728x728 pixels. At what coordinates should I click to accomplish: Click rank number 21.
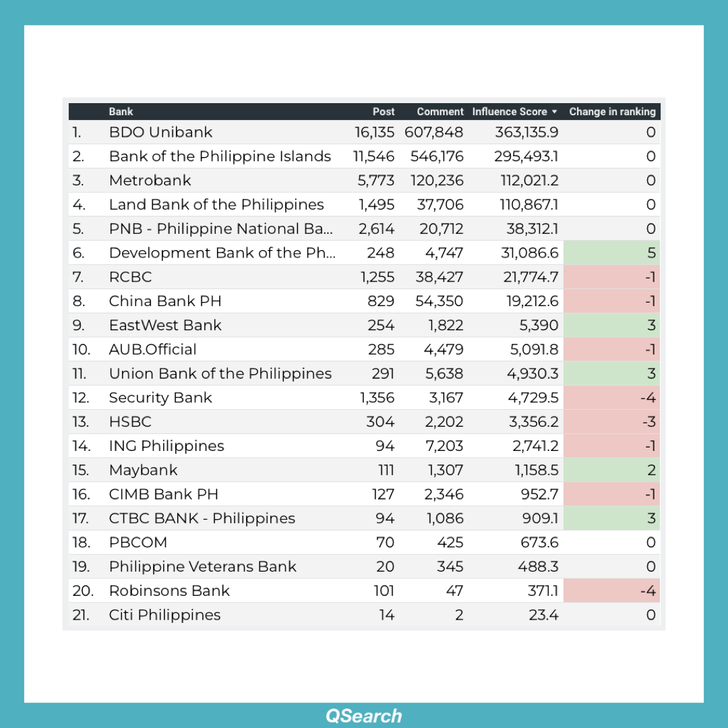click(x=81, y=615)
